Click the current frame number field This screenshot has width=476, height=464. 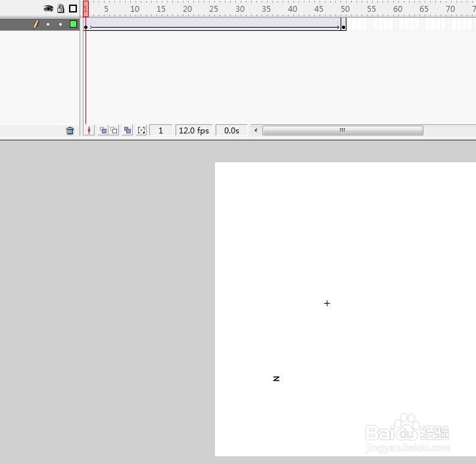(160, 131)
